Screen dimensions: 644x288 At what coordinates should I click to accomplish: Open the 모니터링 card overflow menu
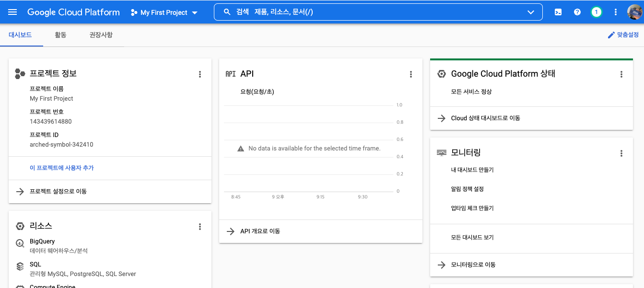621,153
